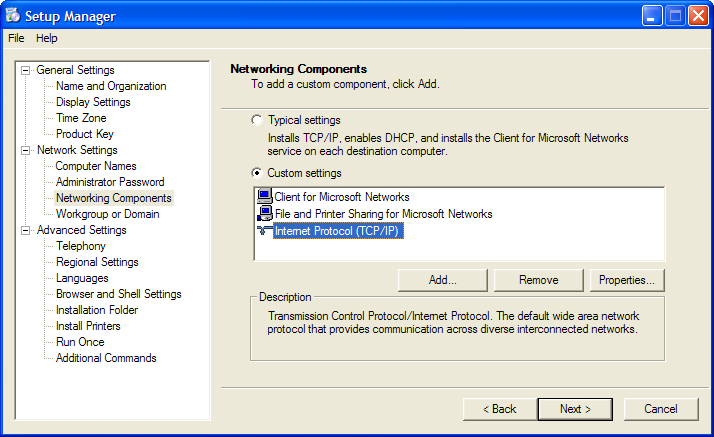Select the Custom settings radio button
The image size is (714, 437).
257,173
